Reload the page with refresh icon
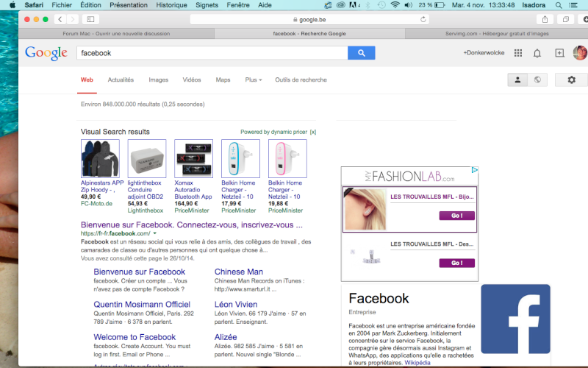Viewport: 588px width, 368px height. (x=423, y=19)
